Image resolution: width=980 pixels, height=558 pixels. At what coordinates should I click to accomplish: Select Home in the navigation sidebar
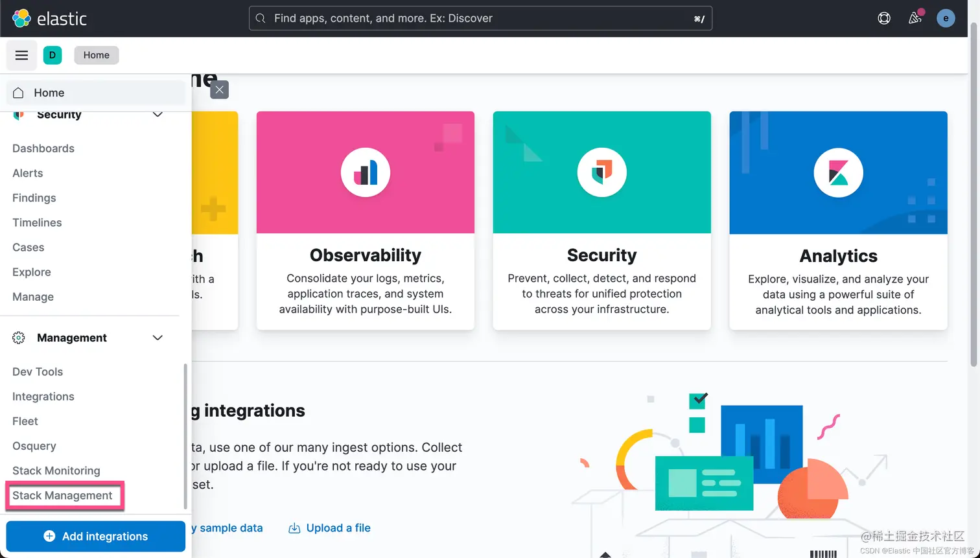pos(96,93)
